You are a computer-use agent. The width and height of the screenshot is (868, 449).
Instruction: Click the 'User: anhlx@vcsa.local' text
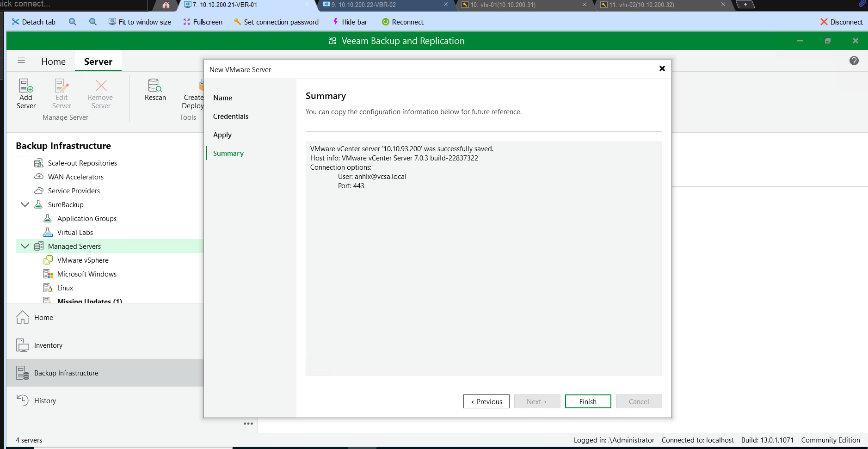(x=372, y=177)
